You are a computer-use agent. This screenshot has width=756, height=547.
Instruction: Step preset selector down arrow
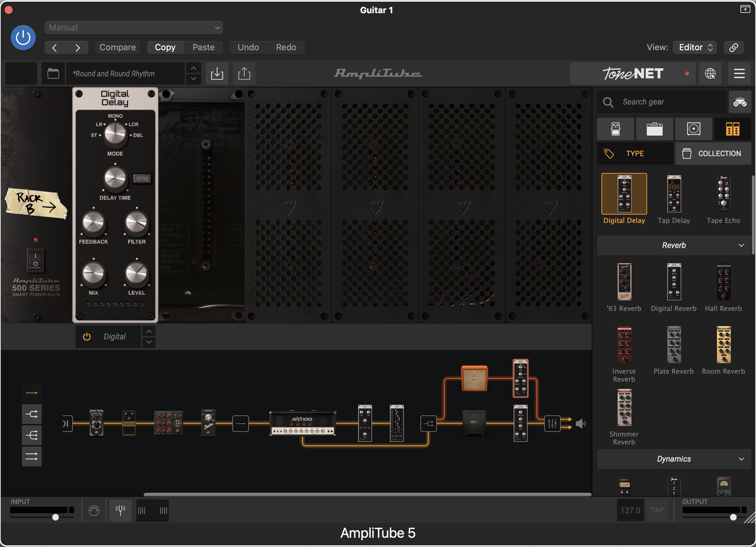pos(193,79)
